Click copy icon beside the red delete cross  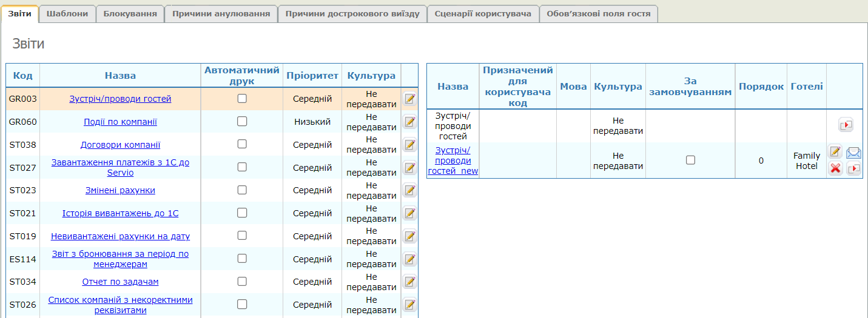point(853,169)
